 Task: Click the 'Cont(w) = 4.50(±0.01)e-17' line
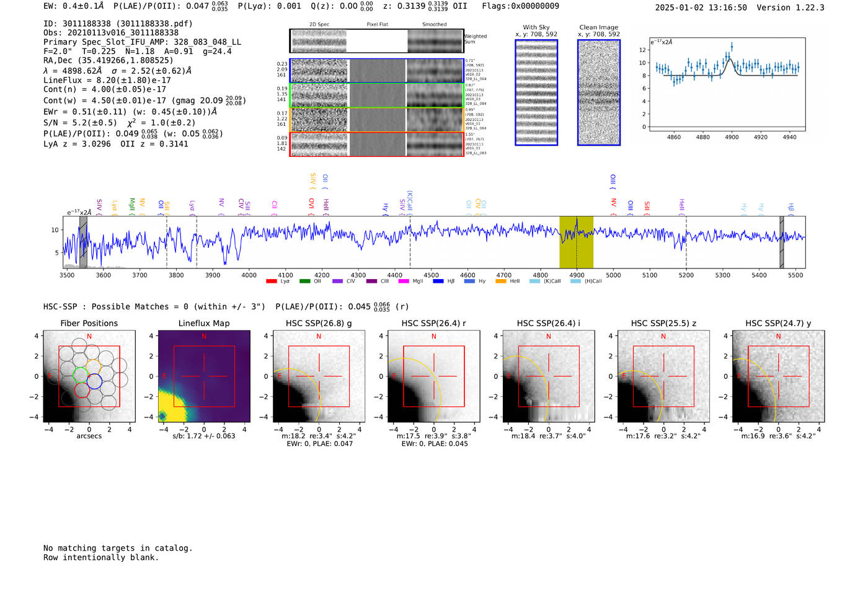coord(144,100)
